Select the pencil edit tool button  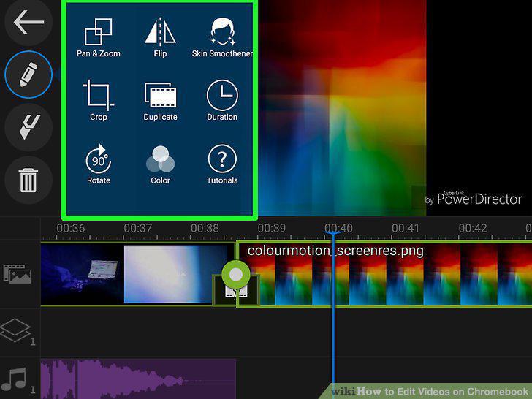point(28,75)
